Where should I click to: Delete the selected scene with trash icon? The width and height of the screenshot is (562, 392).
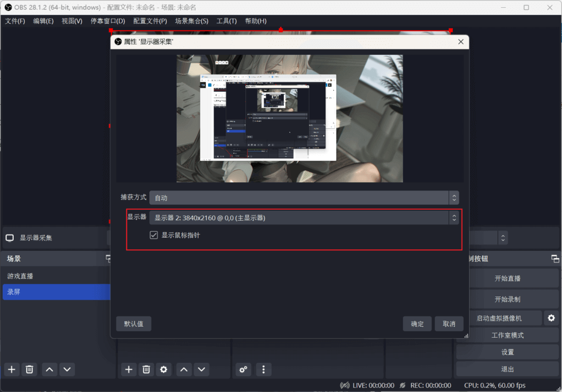30,369
